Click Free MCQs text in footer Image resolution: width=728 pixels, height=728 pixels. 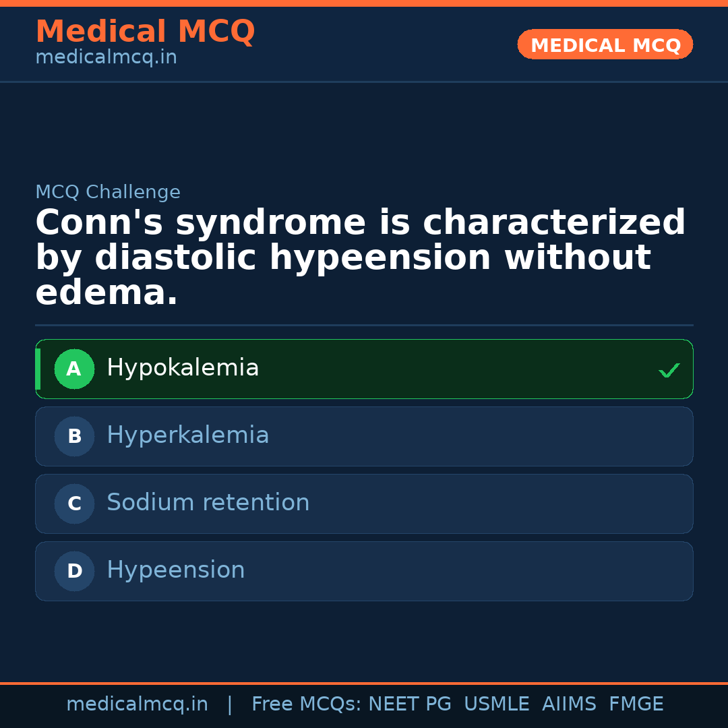click(x=306, y=704)
